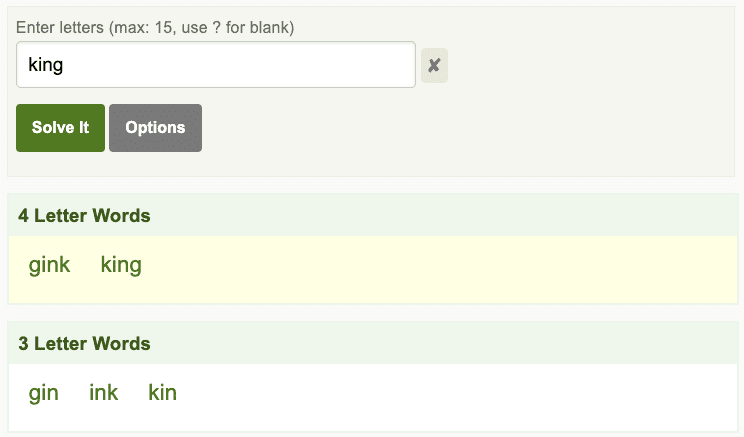
Task: Submit letters using green Solve It
Action: (60, 128)
